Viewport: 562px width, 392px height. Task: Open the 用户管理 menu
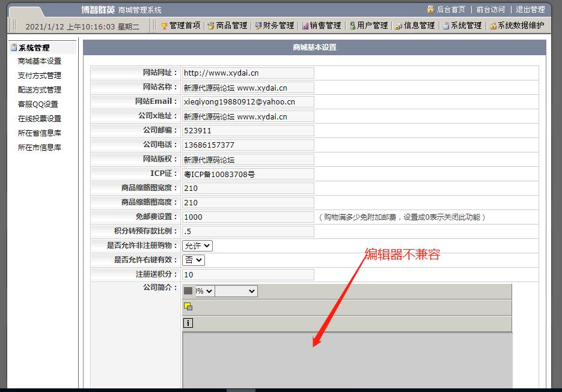373,26
